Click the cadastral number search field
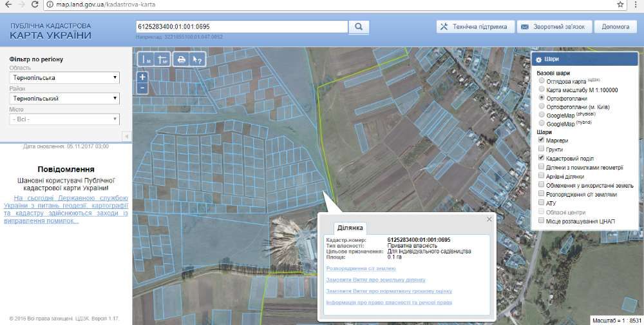The image size is (644, 325). 241,27
